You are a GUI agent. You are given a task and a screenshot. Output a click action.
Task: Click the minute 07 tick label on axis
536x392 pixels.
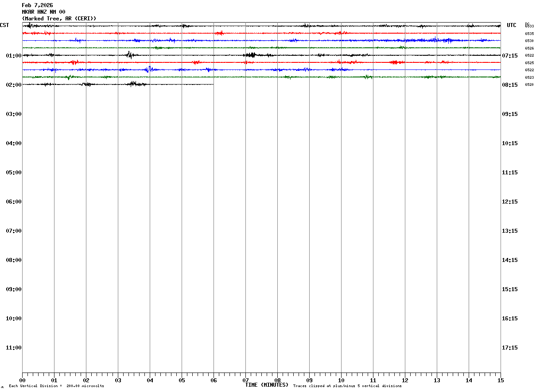coord(245,380)
